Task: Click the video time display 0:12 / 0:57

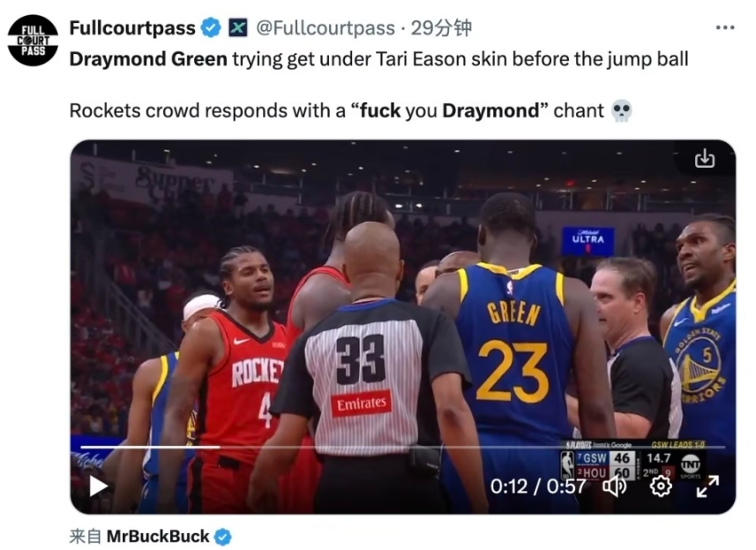Action: coord(538,486)
